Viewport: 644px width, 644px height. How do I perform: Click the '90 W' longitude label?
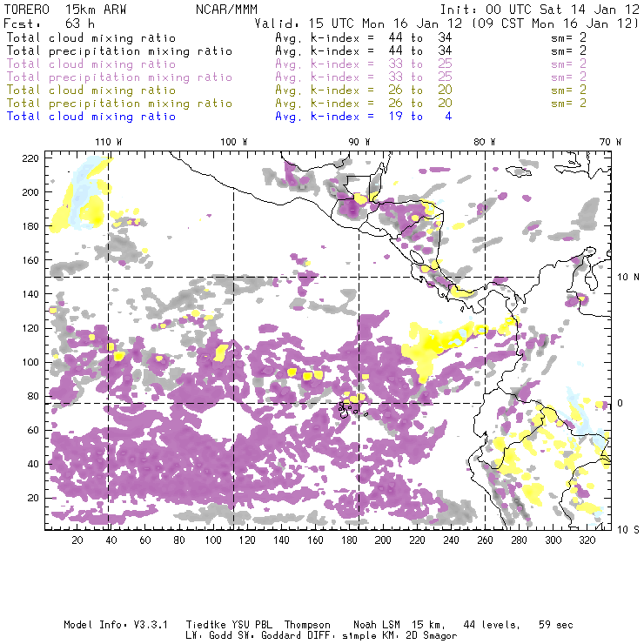359,142
